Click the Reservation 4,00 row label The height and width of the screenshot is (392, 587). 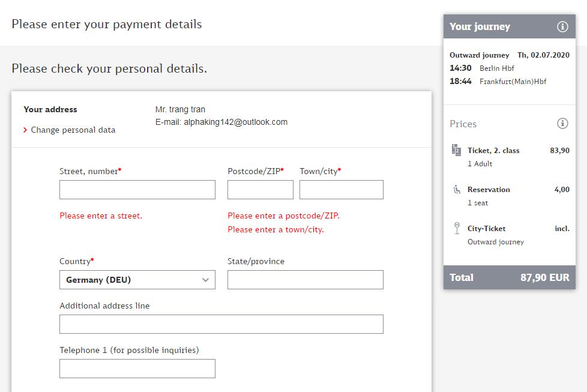click(489, 190)
